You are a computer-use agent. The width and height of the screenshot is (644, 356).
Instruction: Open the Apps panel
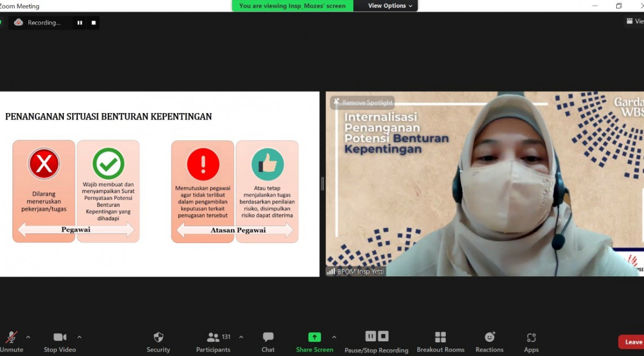pyautogui.click(x=531, y=337)
